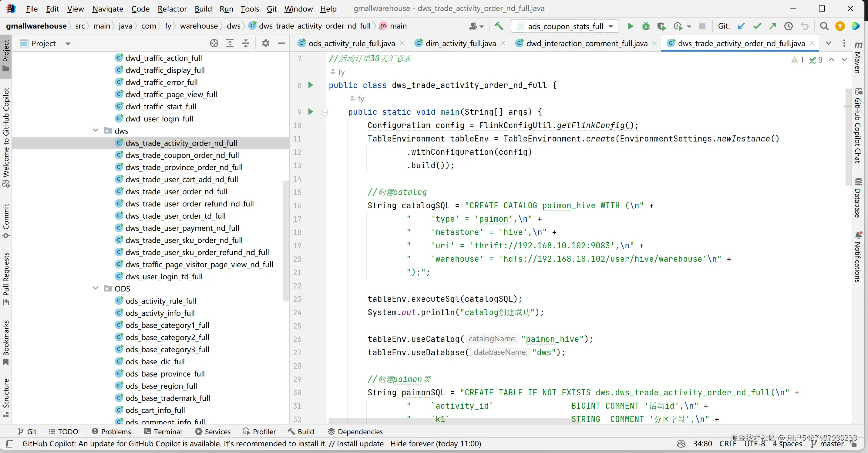This screenshot has width=868, height=453.
Task: Click the Git commit checkmark icon
Action: pos(757,26)
